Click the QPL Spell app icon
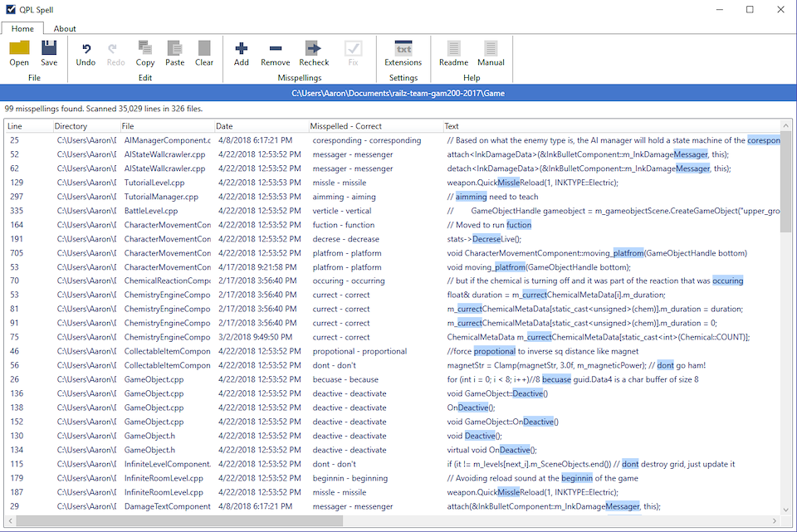The height and width of the screenshot is (532, 797). 10,9
